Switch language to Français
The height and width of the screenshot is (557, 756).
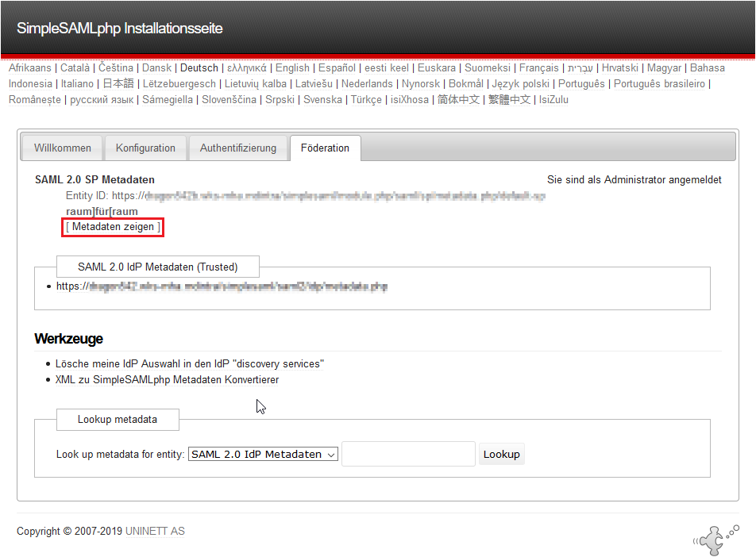click(539, 68)
